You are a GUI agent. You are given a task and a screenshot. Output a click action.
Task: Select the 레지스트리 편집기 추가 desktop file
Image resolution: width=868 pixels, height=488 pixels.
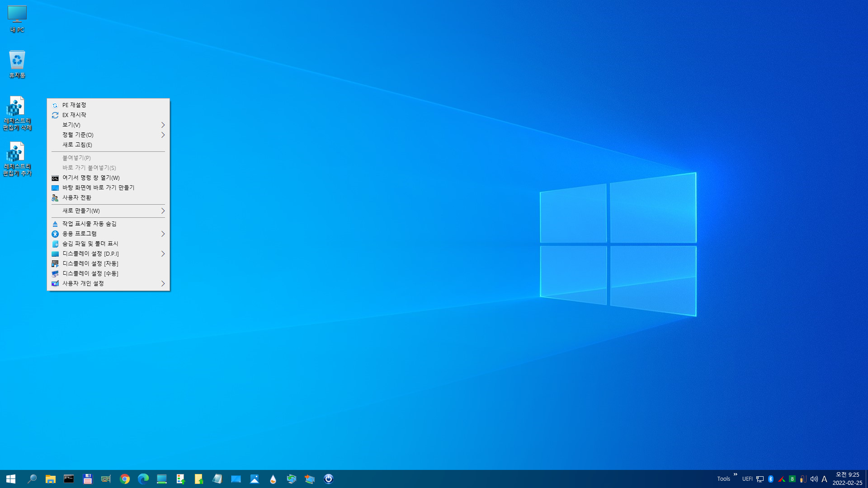tap(17, 159)
